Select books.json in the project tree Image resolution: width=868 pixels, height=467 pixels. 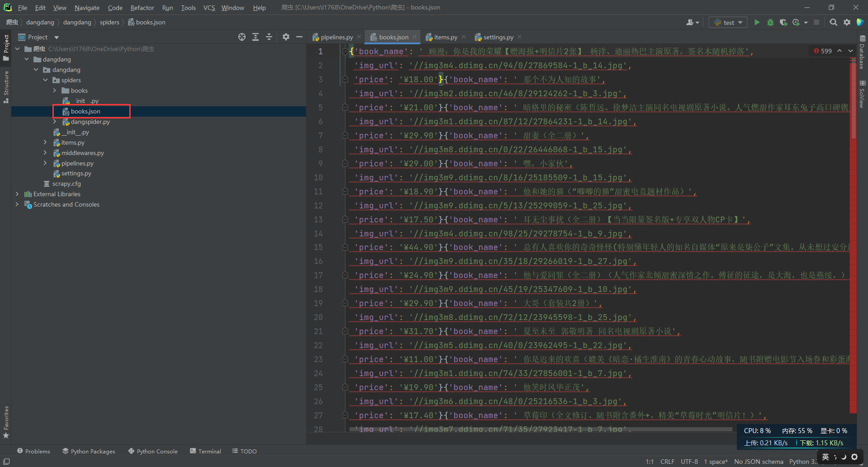click(x=85, y=111)
